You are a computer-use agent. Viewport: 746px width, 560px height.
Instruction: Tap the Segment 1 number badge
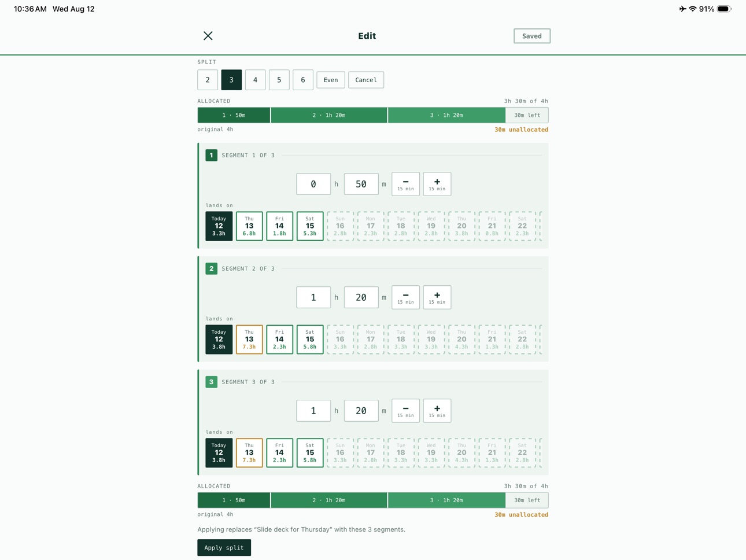tap(211, 155)
